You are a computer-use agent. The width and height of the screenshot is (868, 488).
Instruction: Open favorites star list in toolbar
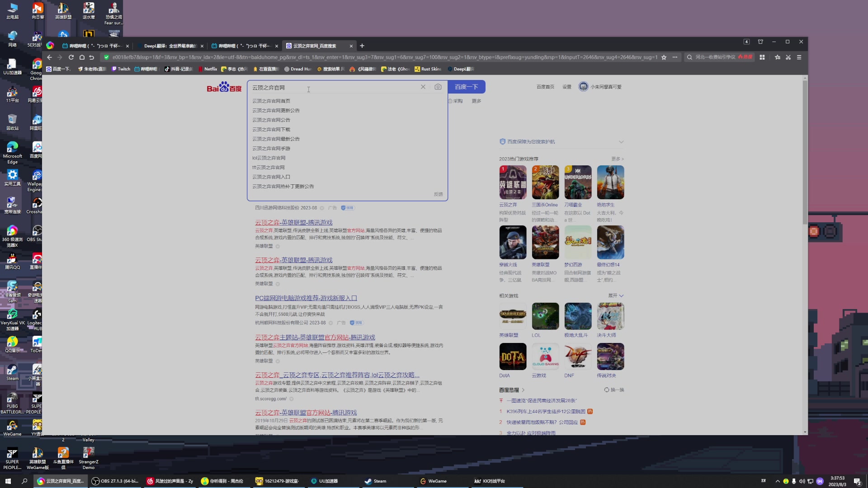click(x=778, y=57)
